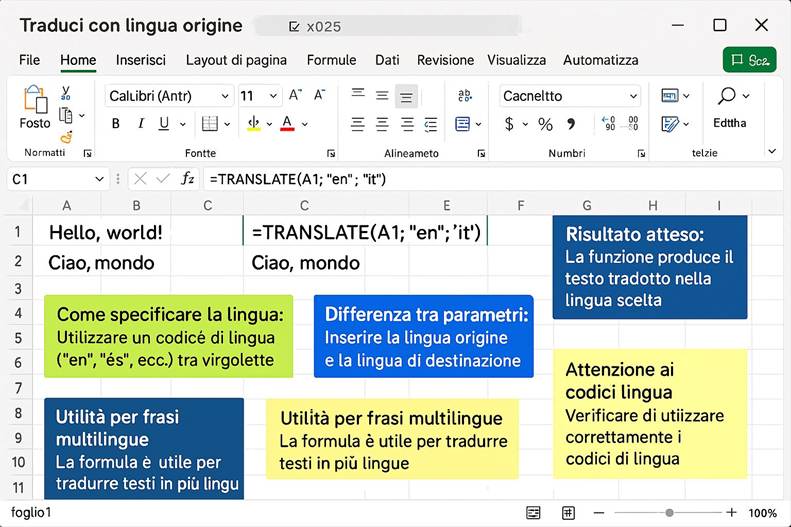Click the Cell Styles pencil icon
This screenshot has height=527, width=791.
[670, 124]
